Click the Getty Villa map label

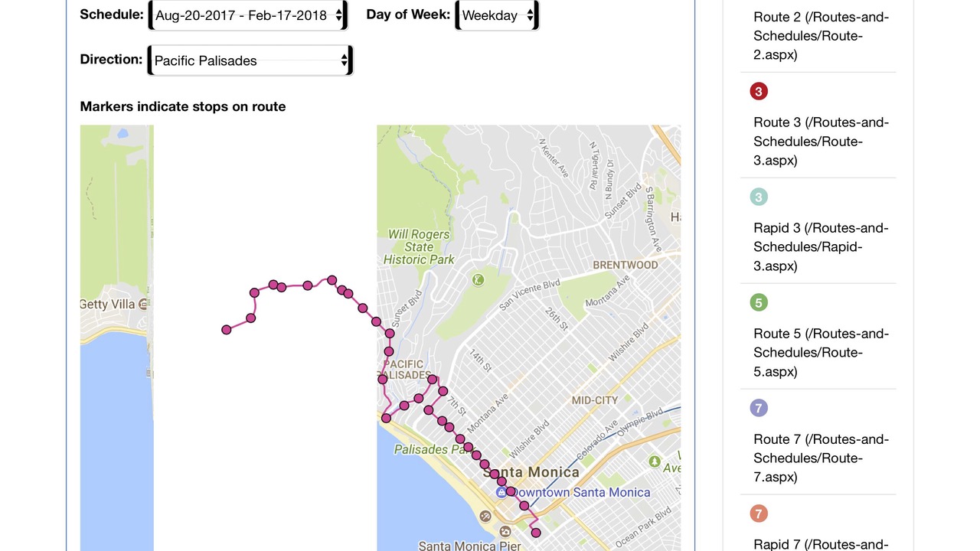[108, 305]
